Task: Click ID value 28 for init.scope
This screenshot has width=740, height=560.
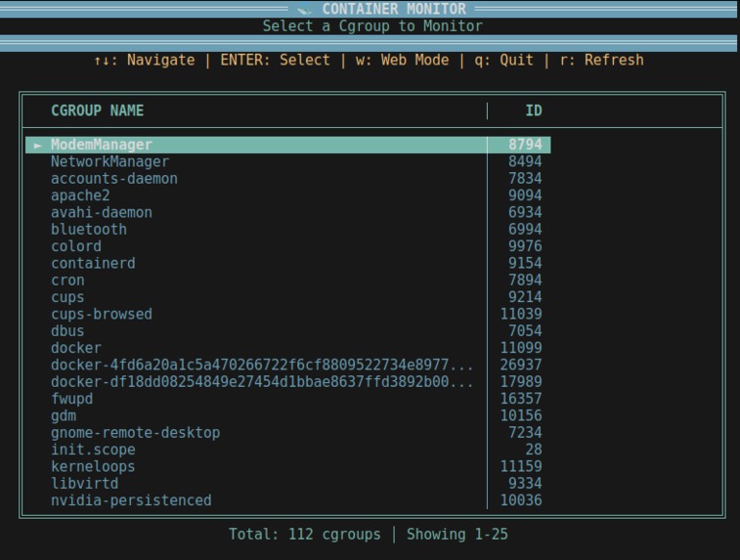Action: 534,451
